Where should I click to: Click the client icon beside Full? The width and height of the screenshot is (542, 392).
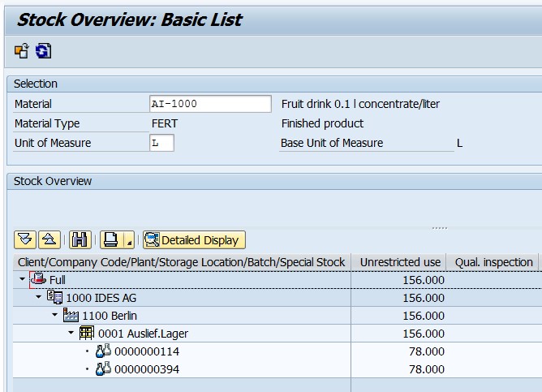coord(38,278)
